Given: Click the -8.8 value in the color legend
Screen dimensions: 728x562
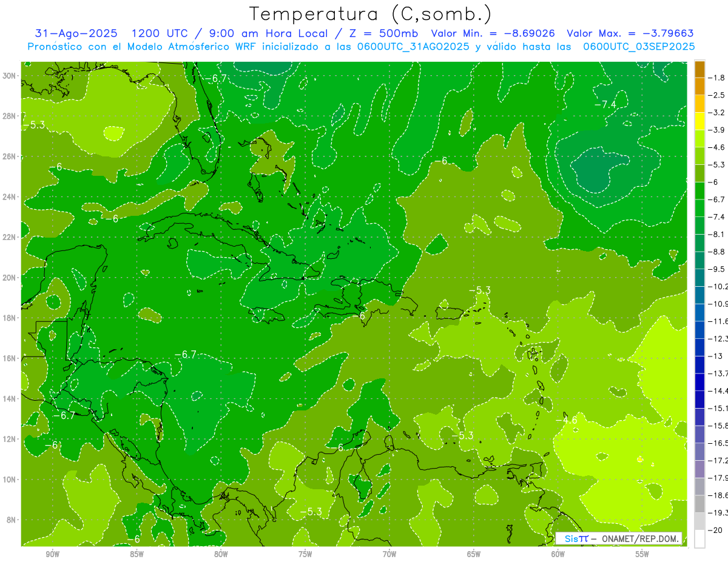Looking at the screenshot, I should pyautogui.click(x=716, y=252).
